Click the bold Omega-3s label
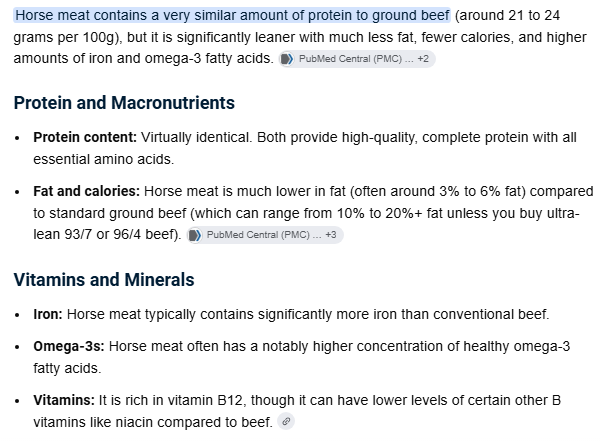 (68, 346)
